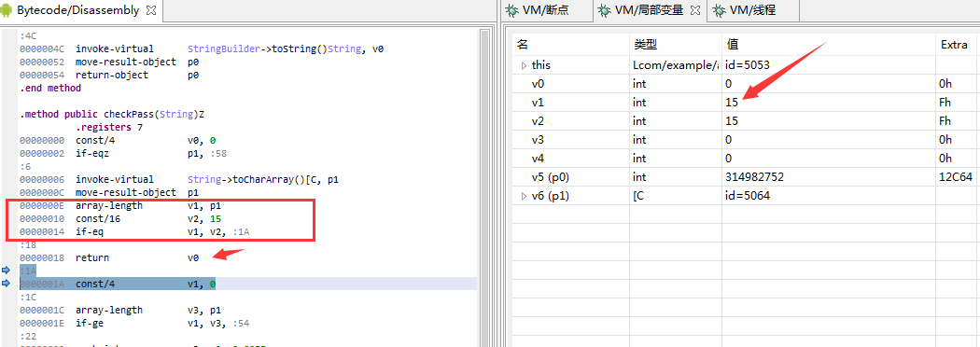Viewport: 980px width, 347px height.
Task: Select the return v0 instruction line
Action: 109,257
